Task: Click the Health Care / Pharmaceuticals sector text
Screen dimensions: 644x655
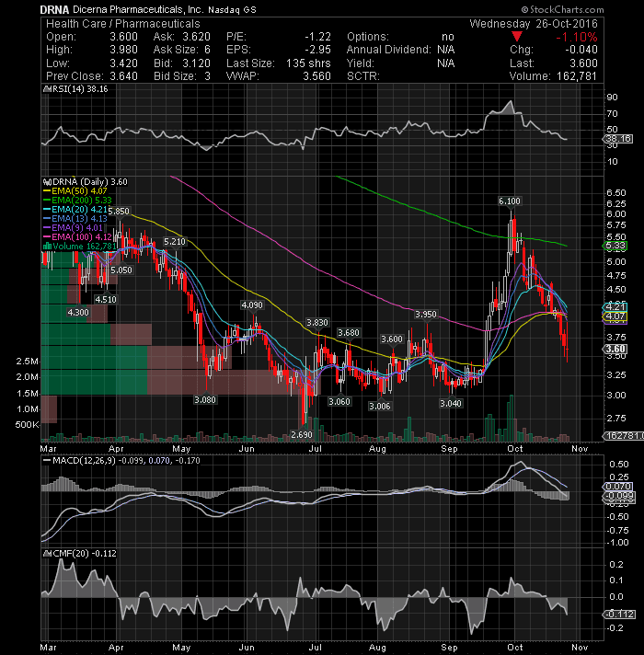Action: (122, 24)
